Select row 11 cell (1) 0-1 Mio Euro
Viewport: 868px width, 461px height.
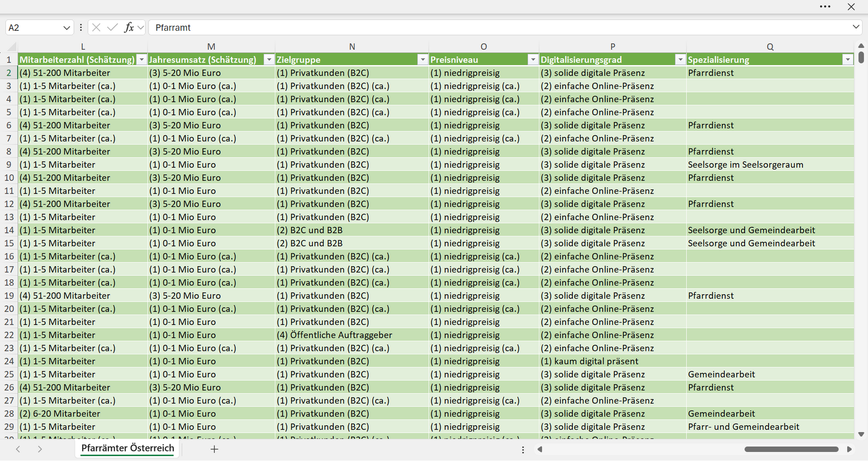tap(211, 191)
